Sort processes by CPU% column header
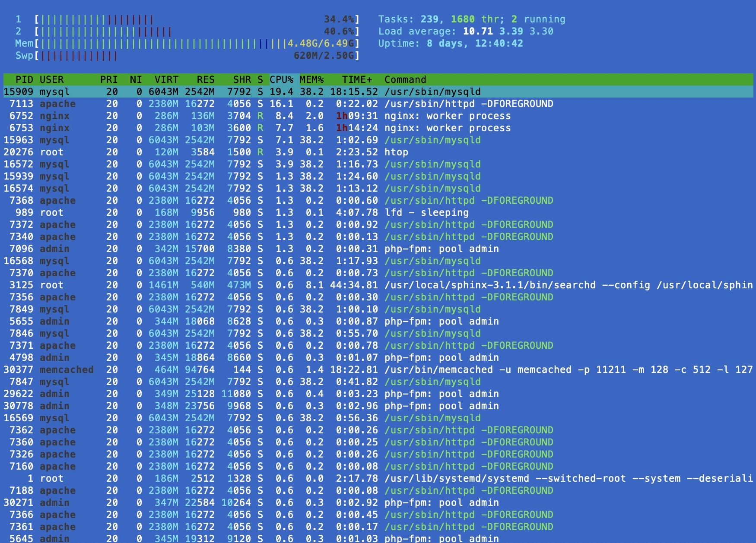Screen dimensions: 756x543 click(281, 79)
